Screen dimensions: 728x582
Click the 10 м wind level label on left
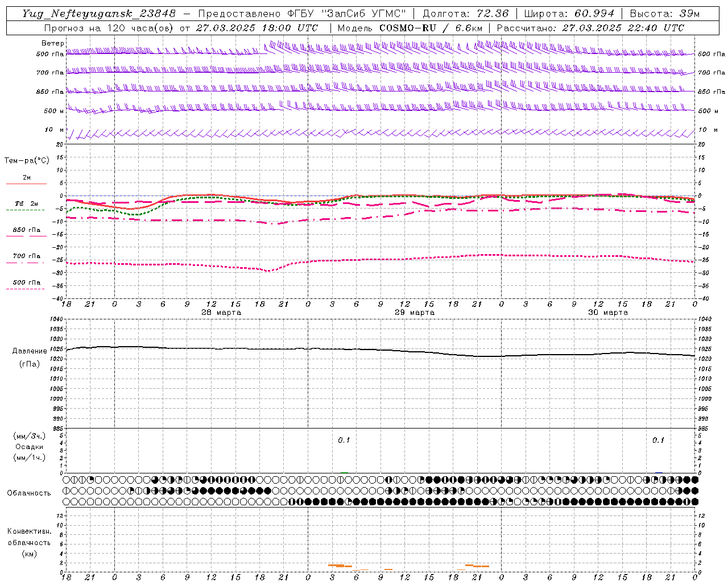[x=55, y=130]
